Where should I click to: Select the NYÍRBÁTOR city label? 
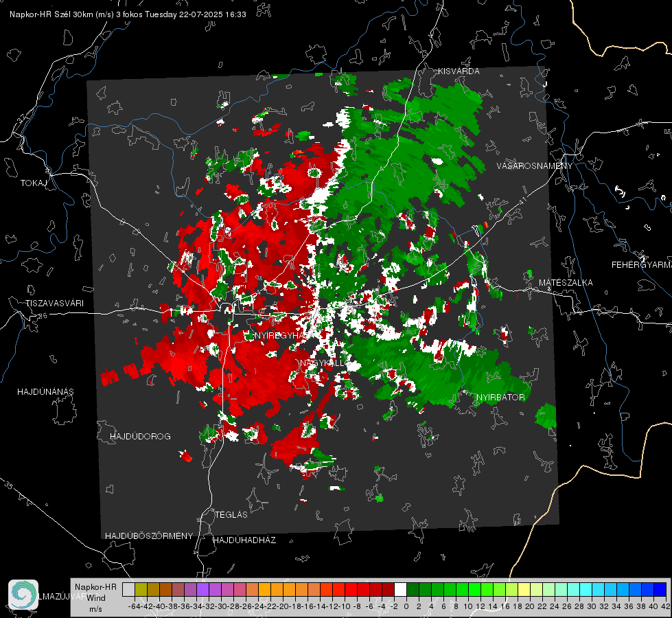coord(500,397)
